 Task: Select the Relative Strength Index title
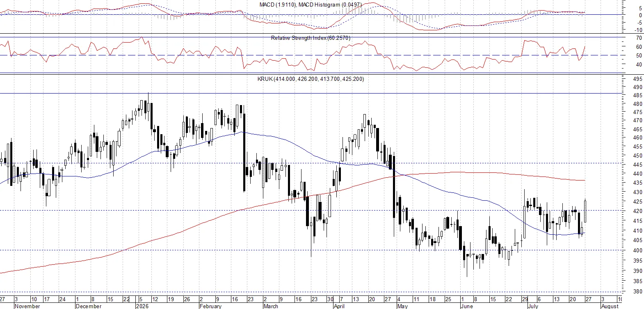[311, 38]
